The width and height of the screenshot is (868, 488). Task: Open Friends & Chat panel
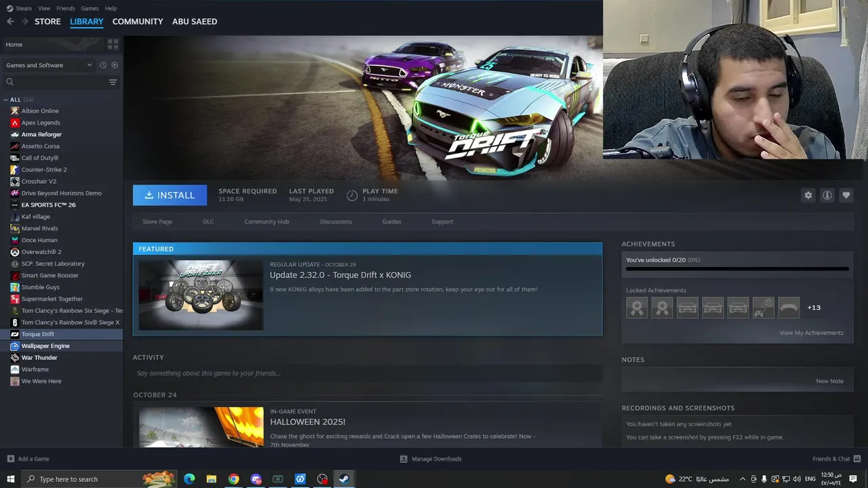837,459
